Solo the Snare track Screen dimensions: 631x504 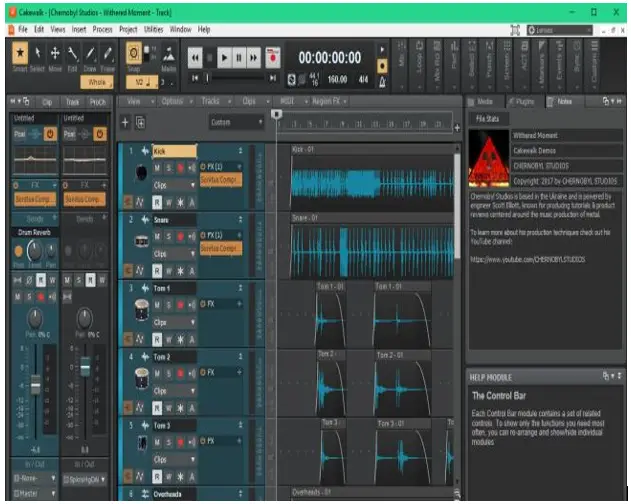click(169, 236)
